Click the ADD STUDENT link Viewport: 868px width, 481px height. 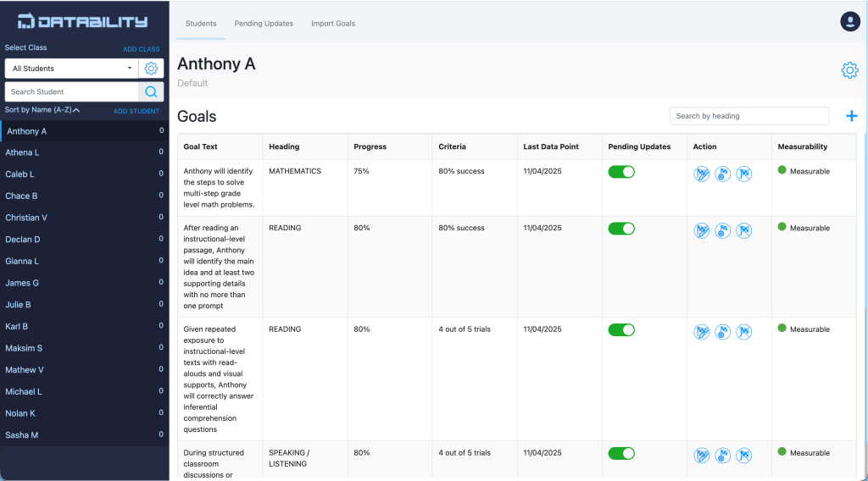(x=136, y=111)
